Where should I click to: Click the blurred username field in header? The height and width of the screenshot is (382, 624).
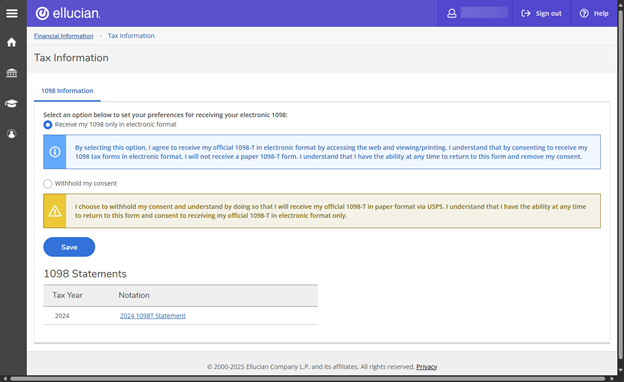point(484,13)
